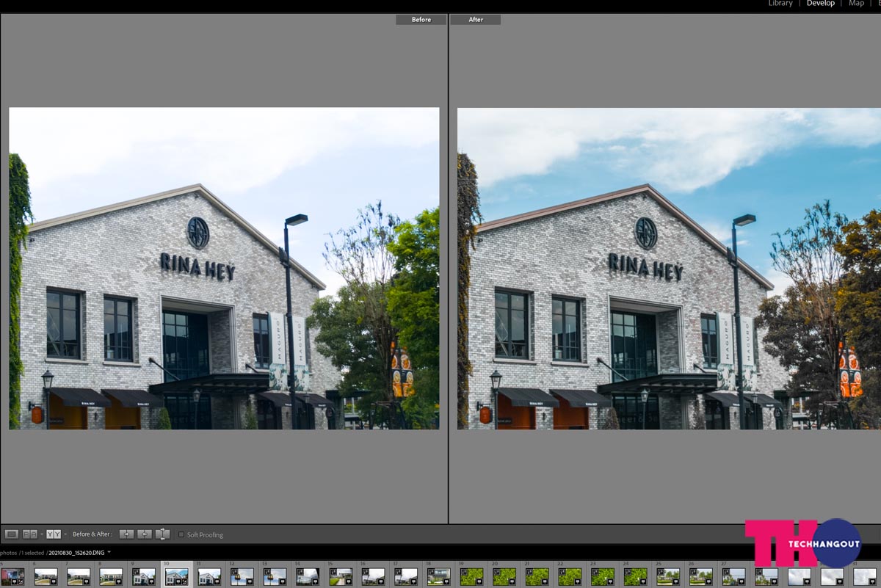Swap Before and After settings
This screenshot has width=881, height=588.
pyautogui.click(x=163, y=534)
